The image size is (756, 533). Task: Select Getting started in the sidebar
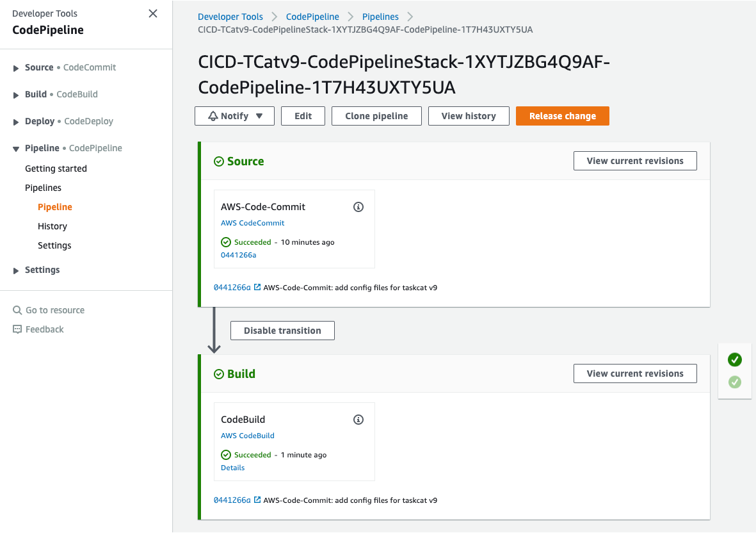[x=56, y=168]
